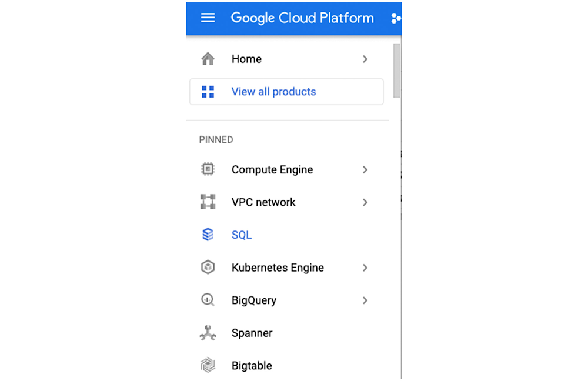Image resolution: width=588 pixels, height=381 pixels.
Task: Click the project selector dots icon
Action: (396, 18)
